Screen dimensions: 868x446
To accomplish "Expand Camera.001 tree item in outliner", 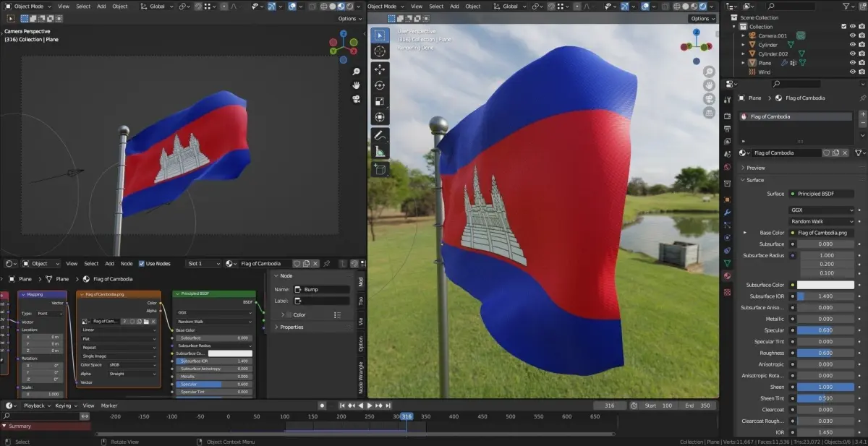I will coord(743,35).
